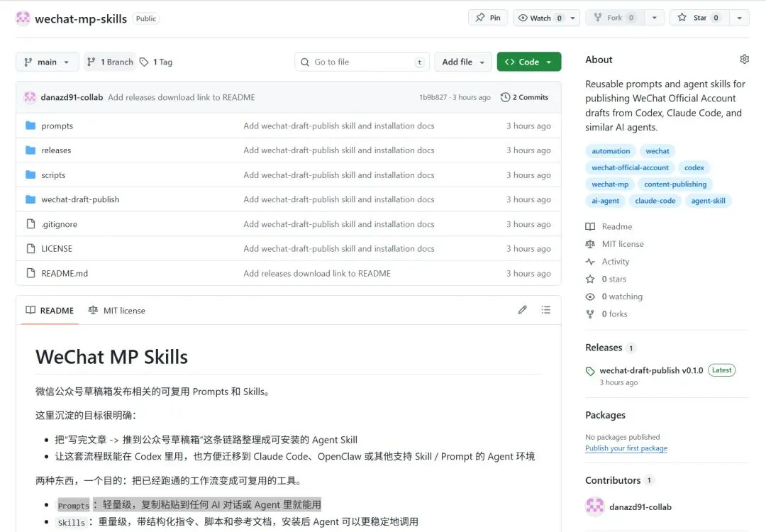Open the main branch selector dropdown

(47, 62)
